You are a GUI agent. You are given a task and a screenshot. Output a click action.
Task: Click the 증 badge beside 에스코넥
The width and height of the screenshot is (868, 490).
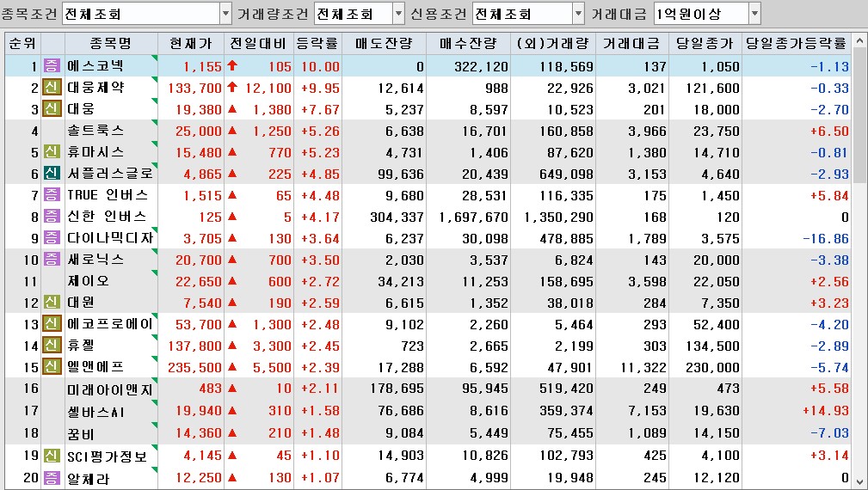coord(52,66)
